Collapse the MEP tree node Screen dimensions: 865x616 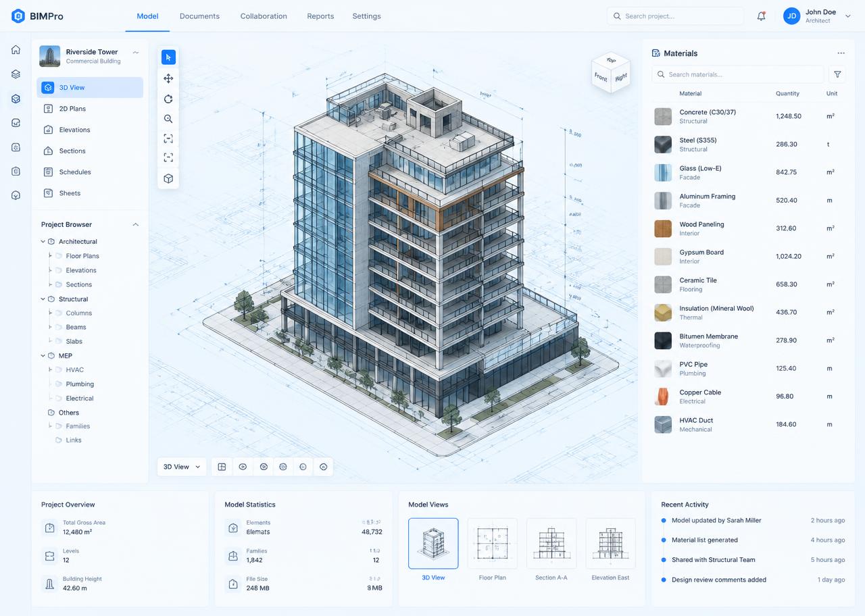pyautogui.click(x=43, y=356)
